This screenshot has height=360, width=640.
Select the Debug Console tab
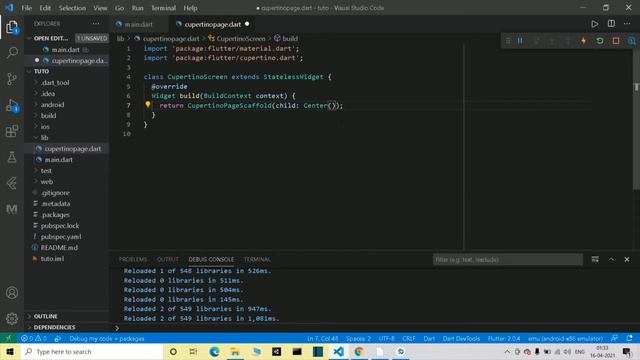click(211, 260)
